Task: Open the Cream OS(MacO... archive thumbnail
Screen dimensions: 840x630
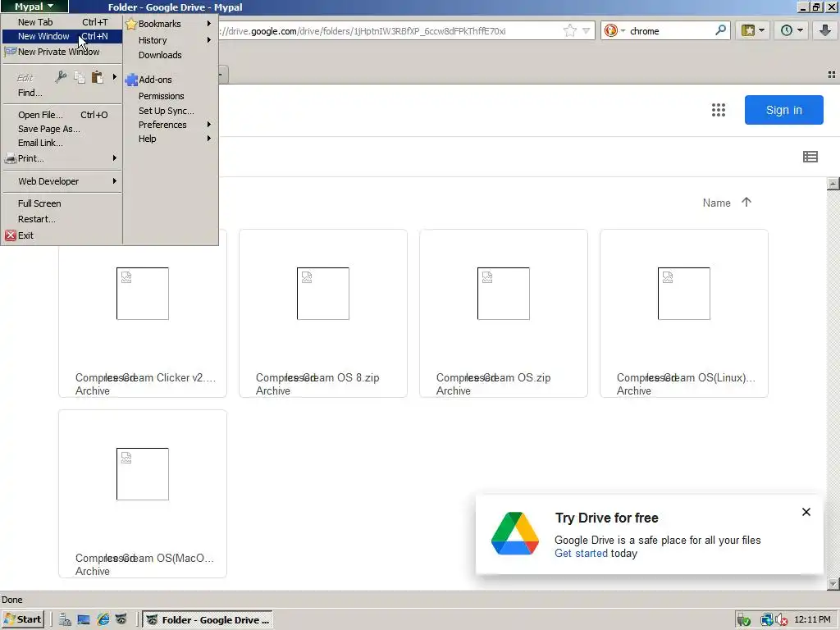Action: coord(143,474)
